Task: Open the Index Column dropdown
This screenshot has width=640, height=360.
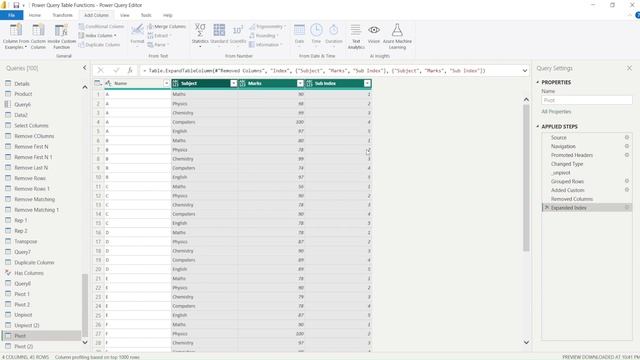Action: (x=97, y=36)
